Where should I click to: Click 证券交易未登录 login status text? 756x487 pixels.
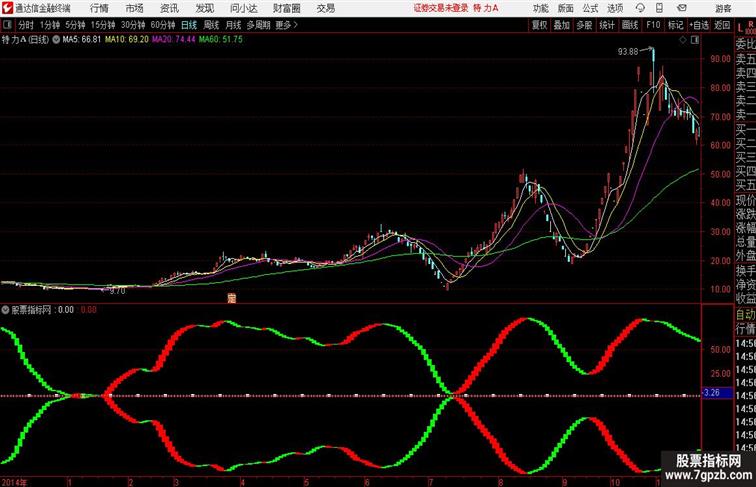coord(441,8)
